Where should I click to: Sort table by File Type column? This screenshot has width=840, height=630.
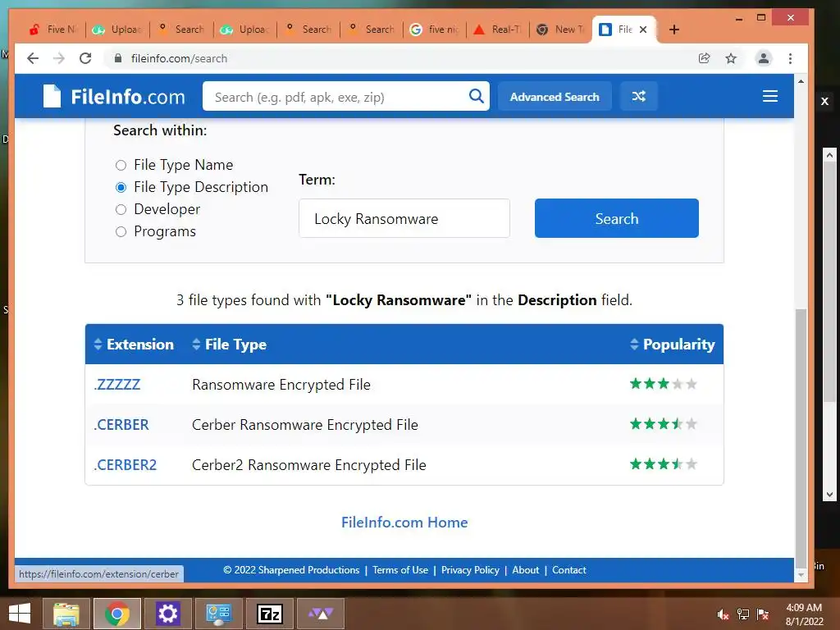click(230, 344)
